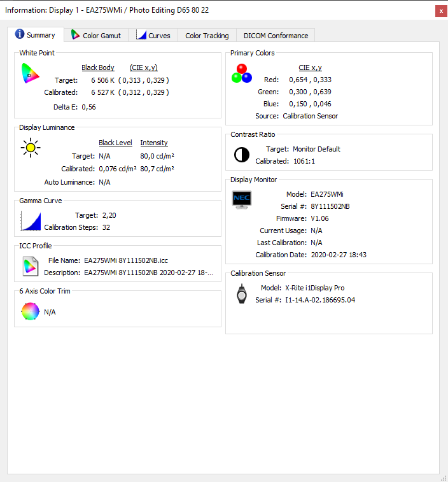448x482 pixels.
Task: Click the 6 Axis Color Trim wheel icon
Action: coord(30,311)
